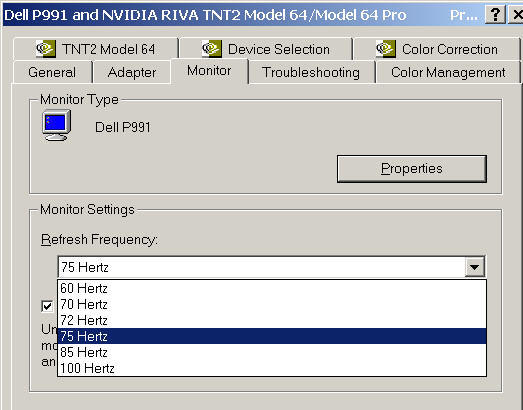Select the highlighted 75 Hertz option
Screen dimensions: 523x410
(272, 336)
